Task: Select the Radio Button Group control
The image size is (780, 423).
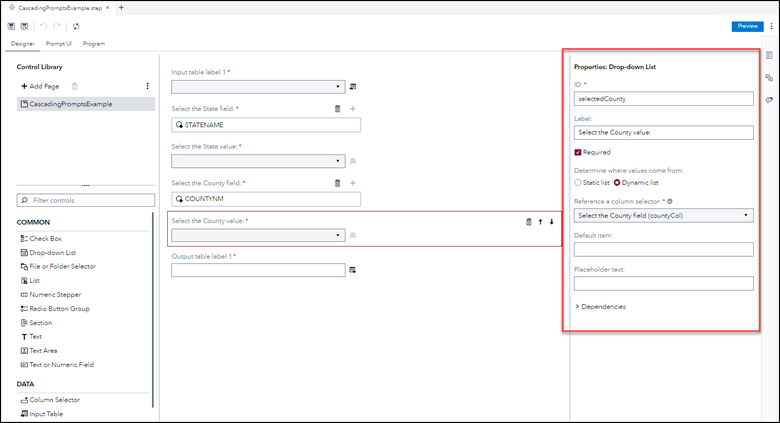Action: (x=55, y=309)
